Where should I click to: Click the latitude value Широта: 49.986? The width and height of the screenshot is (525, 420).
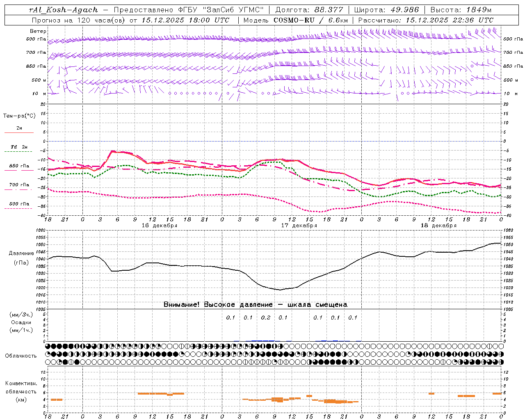[x=386, y=10]
